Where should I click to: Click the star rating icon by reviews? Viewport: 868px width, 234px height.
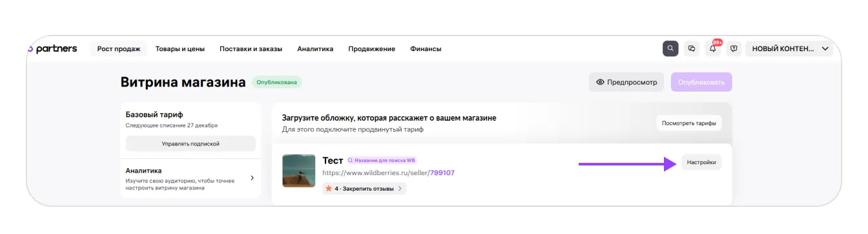[329, 189]
